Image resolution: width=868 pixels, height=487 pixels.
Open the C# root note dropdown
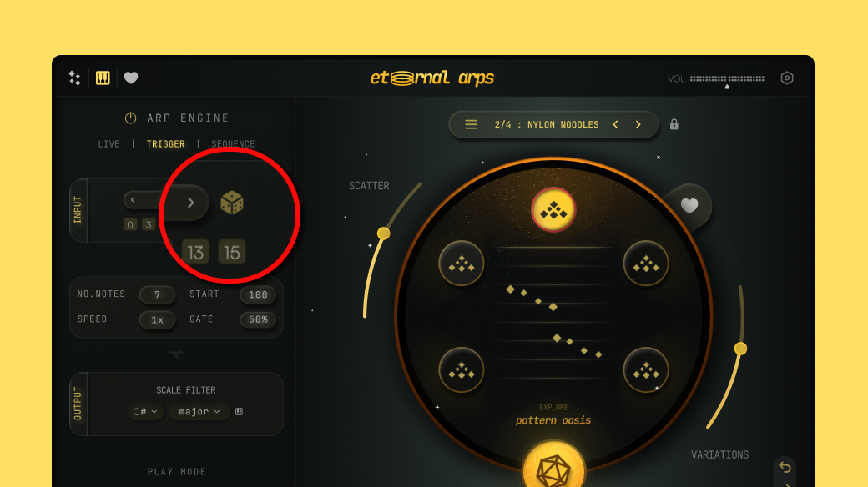pyautogui.click(x=145, y=412)
